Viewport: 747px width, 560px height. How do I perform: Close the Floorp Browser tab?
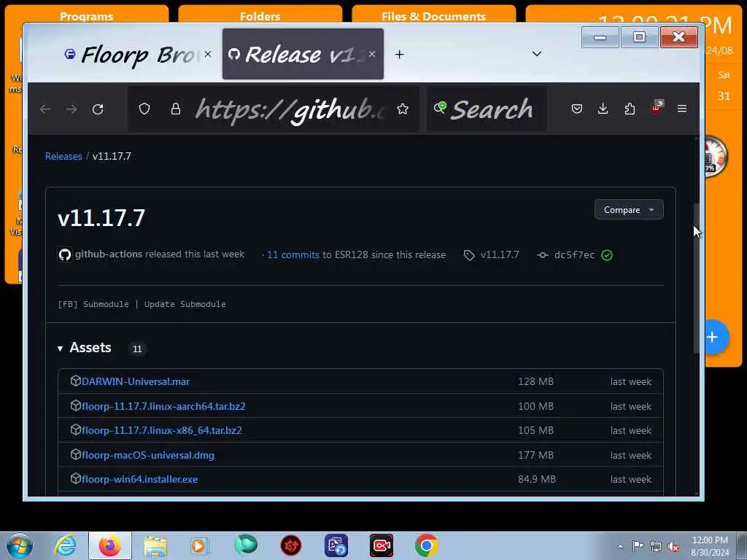208,54
